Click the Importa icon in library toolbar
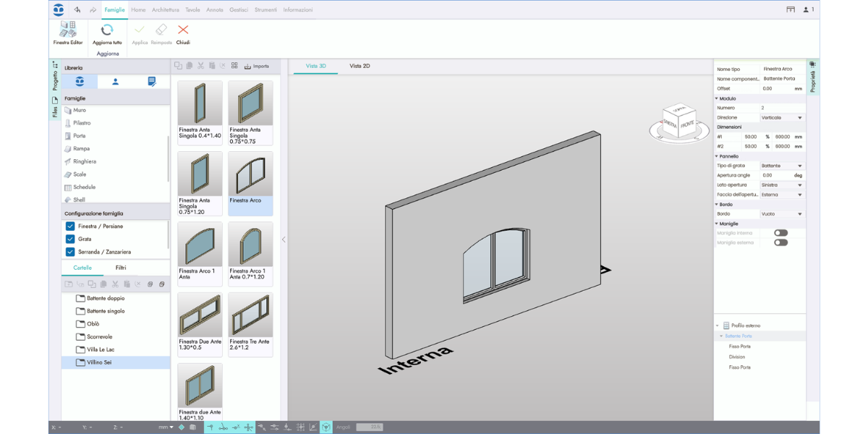Screen dimensions: 868x434 248,66
